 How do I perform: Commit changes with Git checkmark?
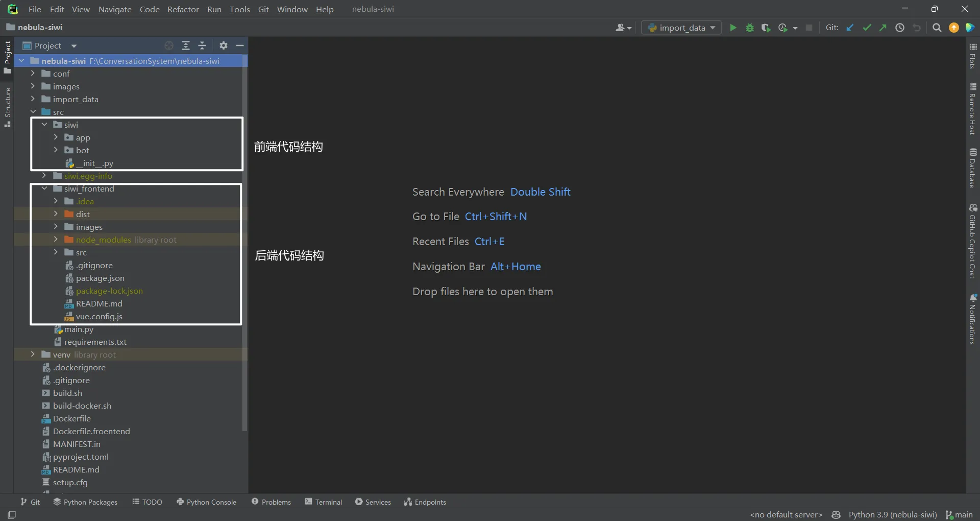pyautogui.click(x=867, y=28)
